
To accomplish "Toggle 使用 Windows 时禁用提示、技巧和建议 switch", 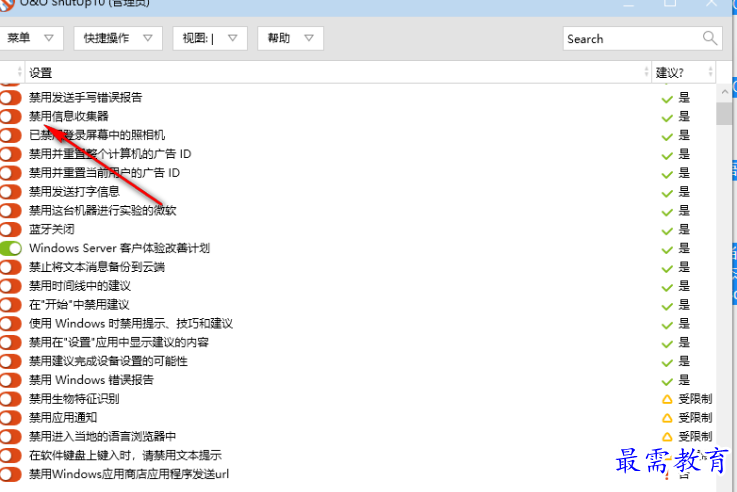I will (10, 323).
